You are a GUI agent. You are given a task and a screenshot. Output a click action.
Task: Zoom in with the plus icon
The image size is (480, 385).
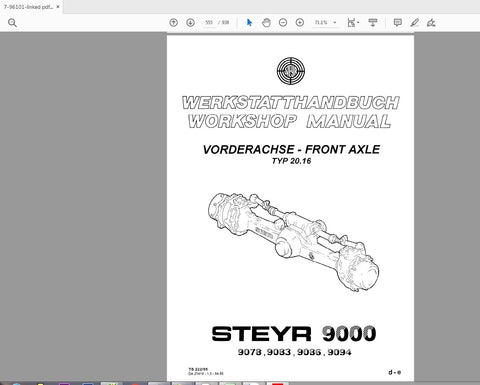[x=300, y=22]
